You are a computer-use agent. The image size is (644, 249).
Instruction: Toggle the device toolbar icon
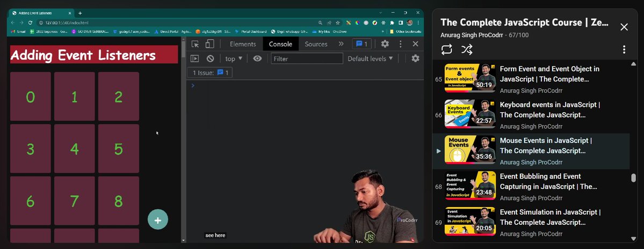pos(209,44)
